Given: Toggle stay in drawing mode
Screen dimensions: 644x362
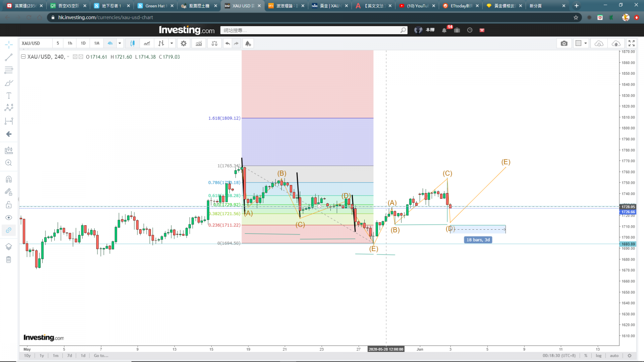Looking at the screenshot, I should coord(8,192).
